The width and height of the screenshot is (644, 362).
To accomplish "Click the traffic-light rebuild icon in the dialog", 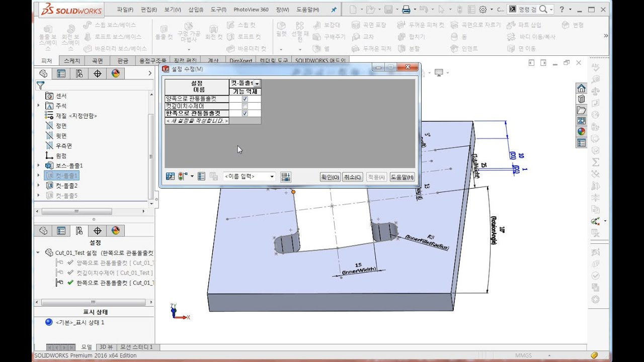I will [x=183, y=176].
